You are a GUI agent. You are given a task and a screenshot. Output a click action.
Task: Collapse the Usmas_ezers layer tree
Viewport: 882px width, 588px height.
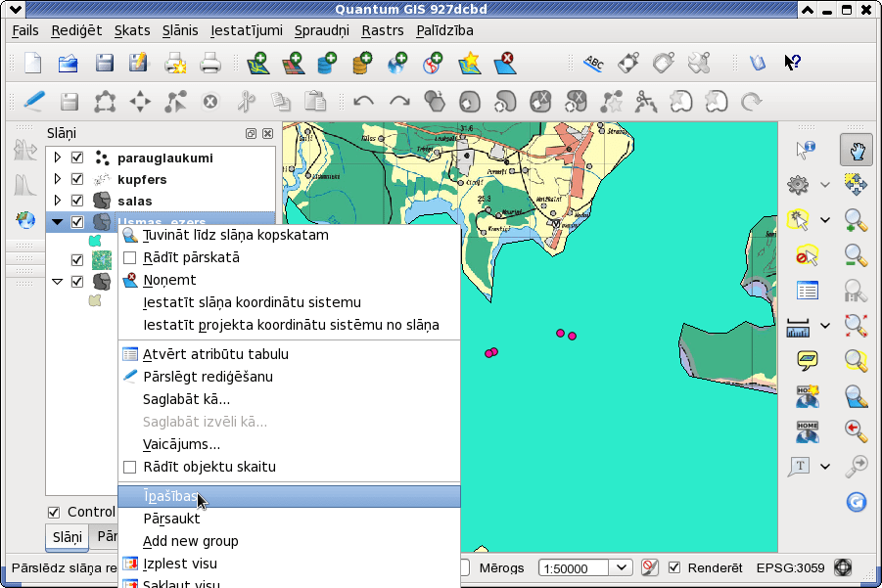click(x=58, y=222)
